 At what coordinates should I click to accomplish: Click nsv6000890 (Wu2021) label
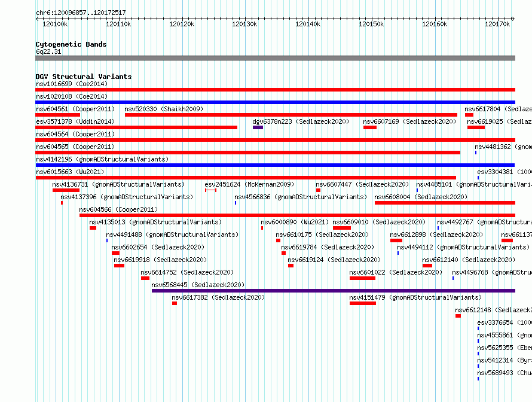tap(295, 222)
